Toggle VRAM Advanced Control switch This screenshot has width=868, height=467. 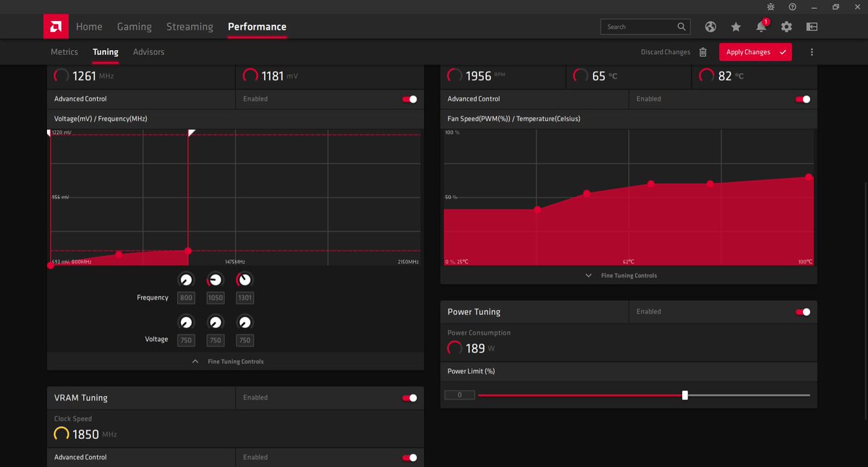coord(409,458)
